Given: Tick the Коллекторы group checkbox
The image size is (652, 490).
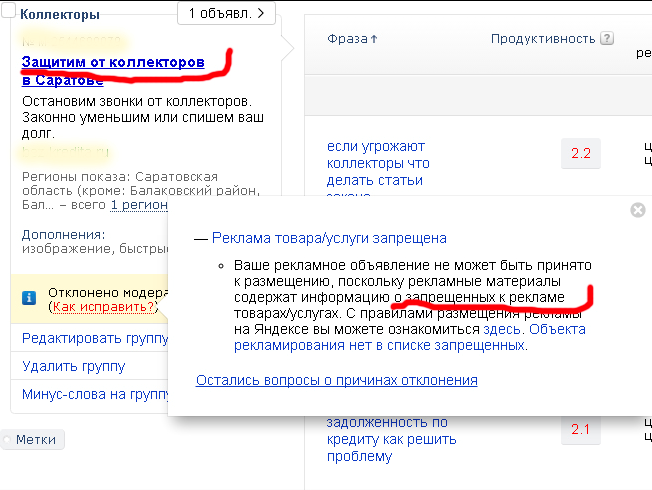Looking at the screenshot, I should 8,10.
